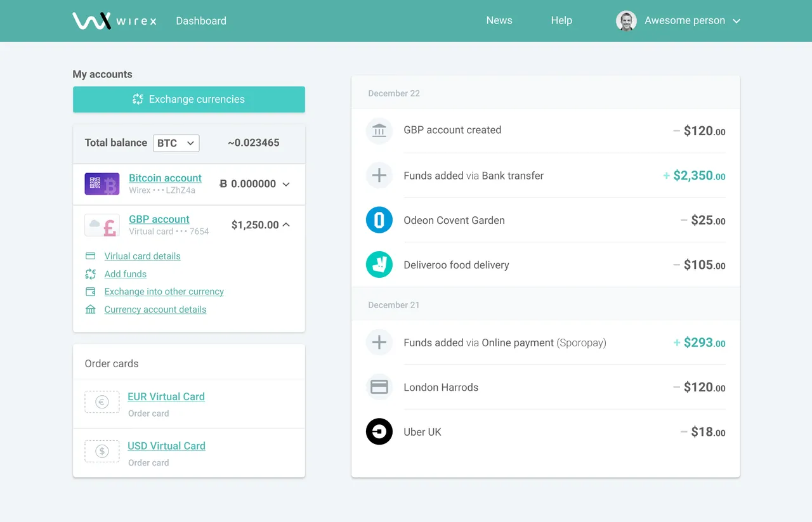Collapse the GBP account chevron
812x522 pixels.
pos(286,225)
